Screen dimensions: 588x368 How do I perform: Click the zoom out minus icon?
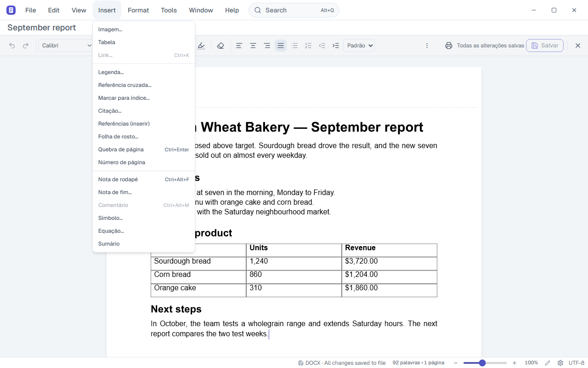pyautogui.click(x=456, y=363)
